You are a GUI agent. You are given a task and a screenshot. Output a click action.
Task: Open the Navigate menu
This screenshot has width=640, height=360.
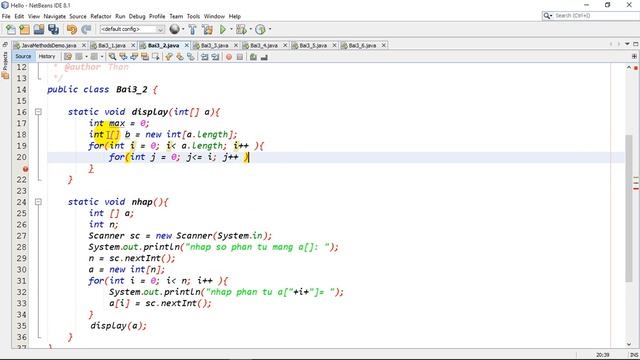tap(55, 16)
